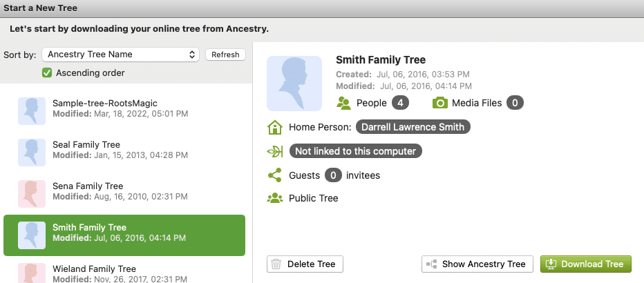
Task: Click the Guests invitees count badge
Action: [x=334, y=175]
